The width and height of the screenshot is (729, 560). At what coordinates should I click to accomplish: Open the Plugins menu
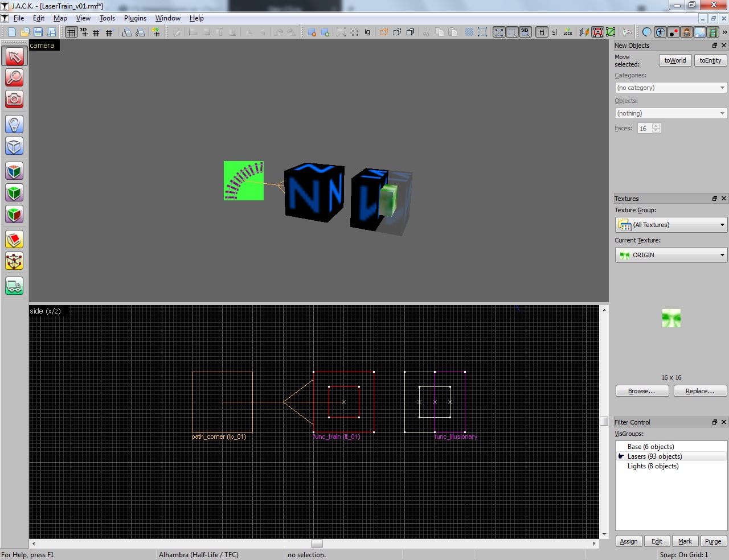point(135,18)
